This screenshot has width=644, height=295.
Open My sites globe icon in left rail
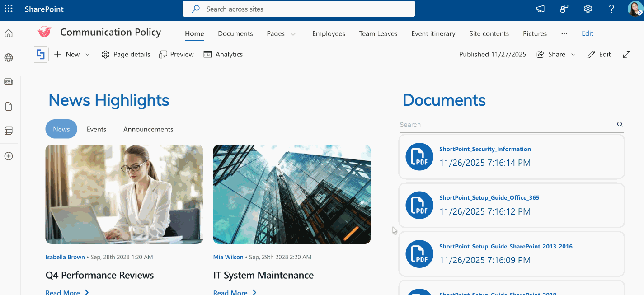[x=9, y=58]
